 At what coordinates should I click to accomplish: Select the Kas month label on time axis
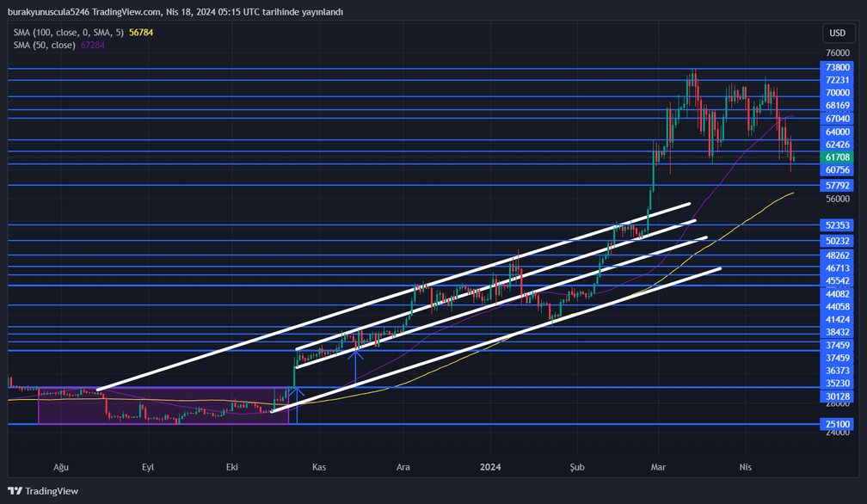319,467
